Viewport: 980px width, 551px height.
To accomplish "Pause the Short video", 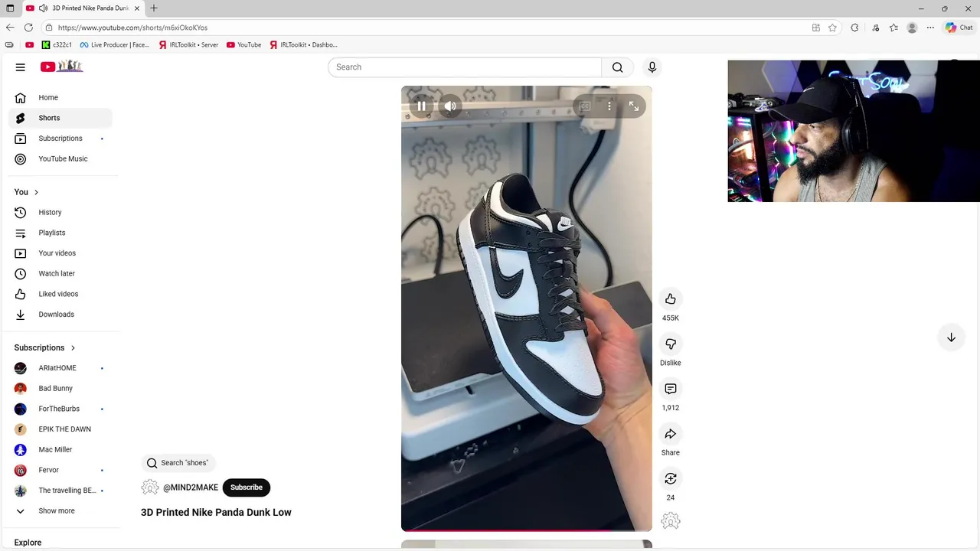I will pos(421,106).
